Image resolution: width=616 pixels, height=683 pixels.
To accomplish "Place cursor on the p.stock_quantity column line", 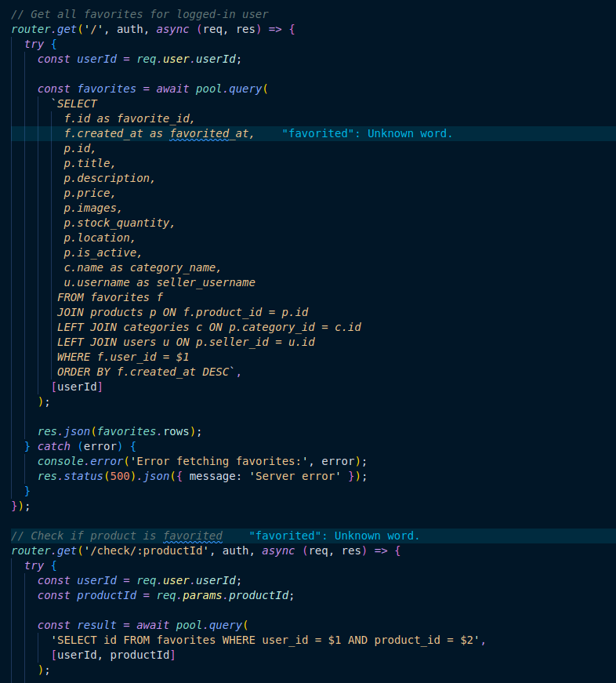I will tap(119, 223).
